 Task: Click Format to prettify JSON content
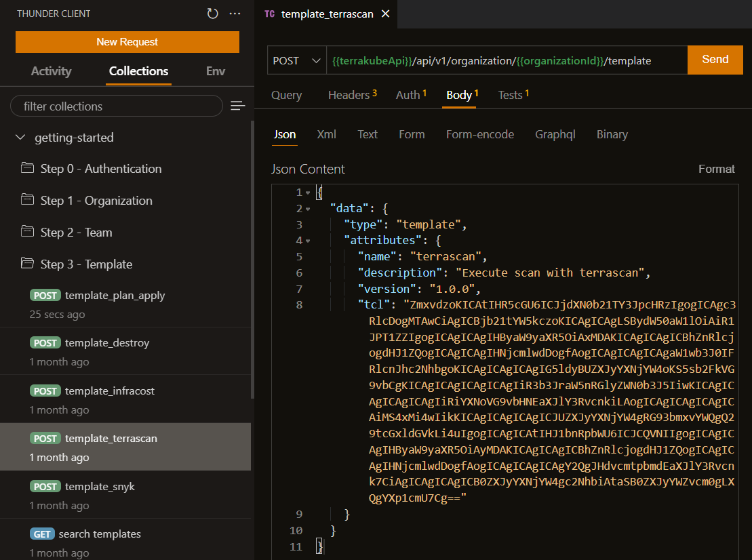716,169
